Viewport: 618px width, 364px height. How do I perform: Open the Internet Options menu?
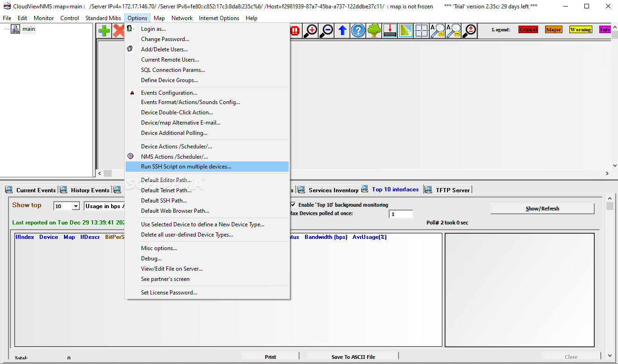pos(219,18)
